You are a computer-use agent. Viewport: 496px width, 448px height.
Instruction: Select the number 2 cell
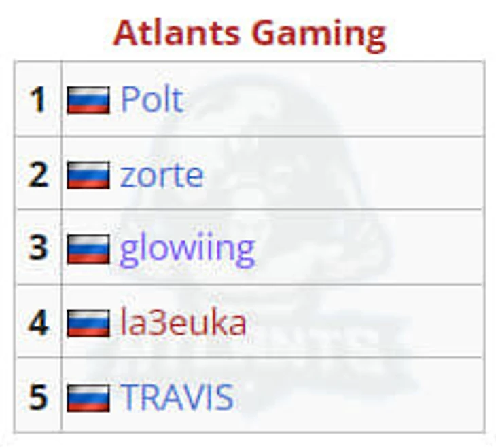(x=38, y=174)
